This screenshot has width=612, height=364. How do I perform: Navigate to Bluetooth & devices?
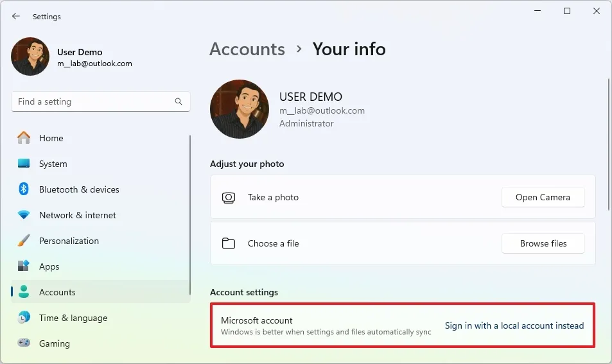79,189
